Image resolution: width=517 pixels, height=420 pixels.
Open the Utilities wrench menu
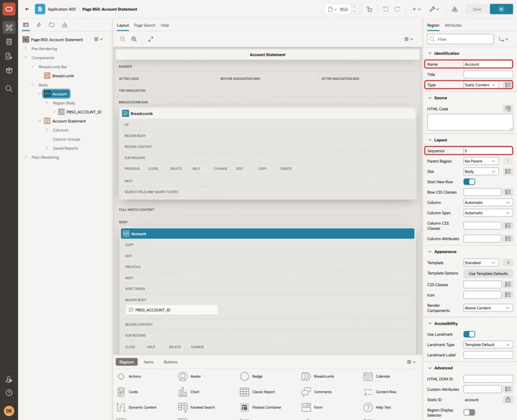click(x=434, y=9)
